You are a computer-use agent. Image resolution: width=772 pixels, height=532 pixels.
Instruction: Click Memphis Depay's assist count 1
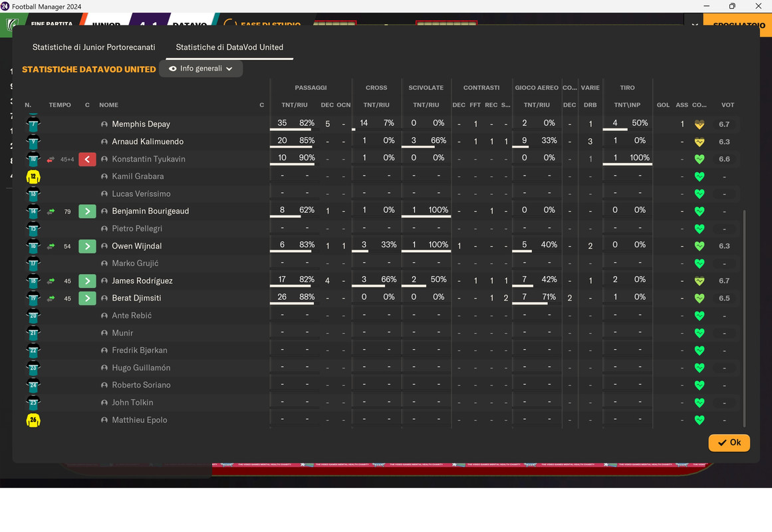pyautogui.click(x=682, y=124)
